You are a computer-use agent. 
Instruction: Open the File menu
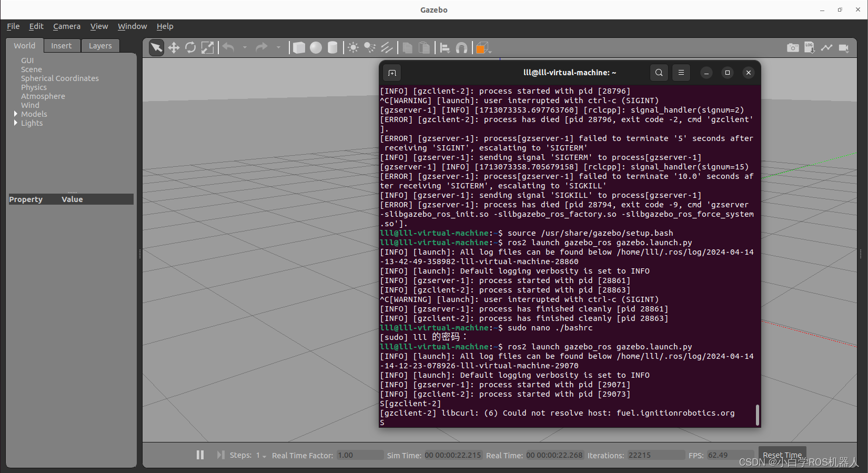13,26
